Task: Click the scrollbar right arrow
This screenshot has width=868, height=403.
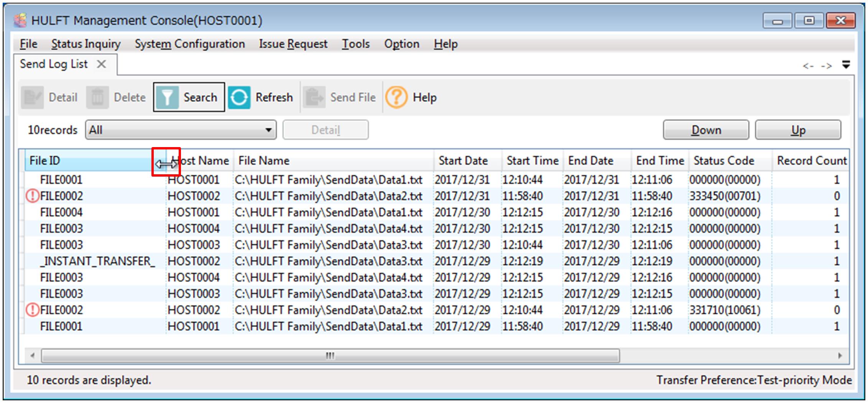Action: tap(840, 355)
